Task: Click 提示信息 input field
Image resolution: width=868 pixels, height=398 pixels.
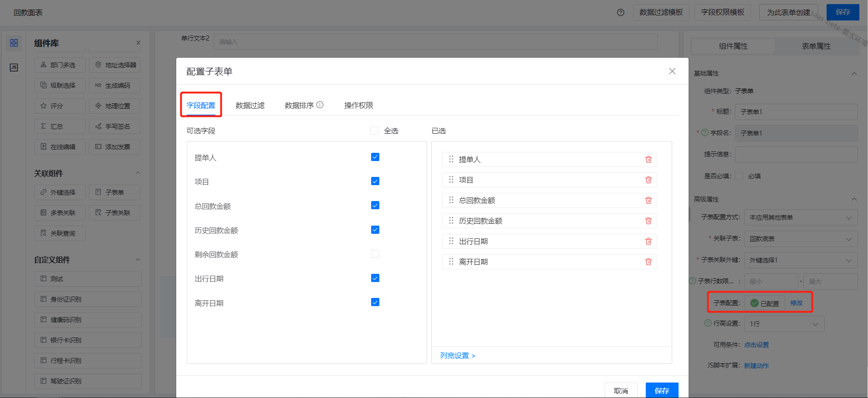Action: [796, 155]
